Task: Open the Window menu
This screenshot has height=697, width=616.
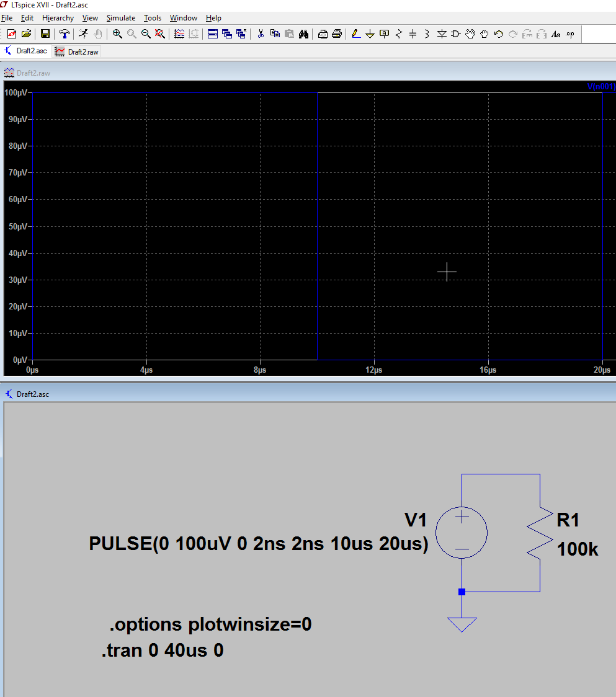Action: [x=183, y=18]
